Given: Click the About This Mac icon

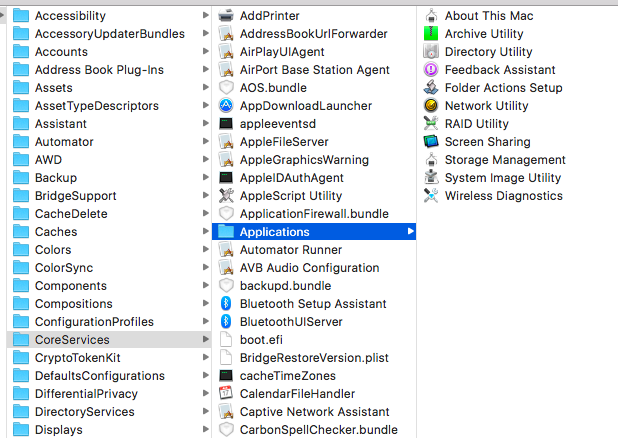Looking at the screenshot, I should (x=431, y=16).
